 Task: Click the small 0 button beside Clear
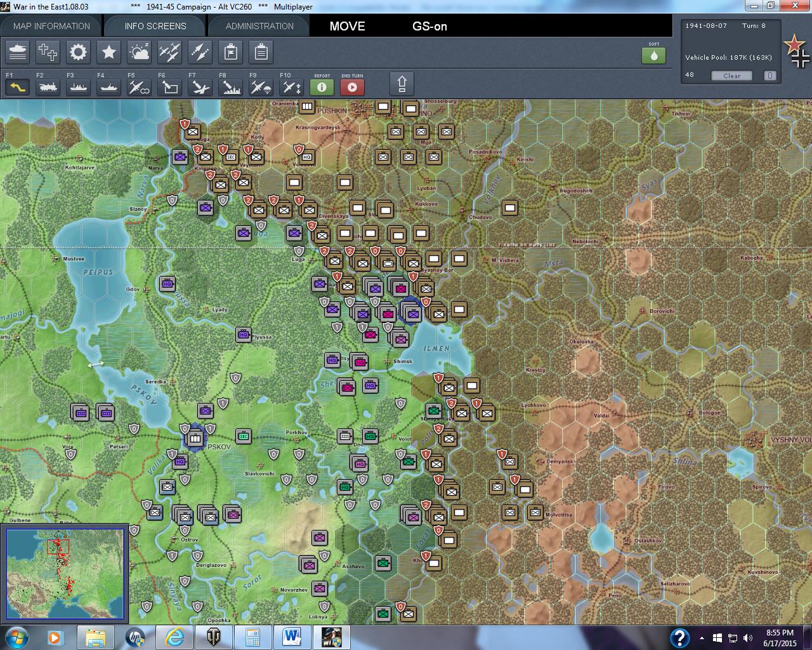pyautogui.click(x=769, y=76)
